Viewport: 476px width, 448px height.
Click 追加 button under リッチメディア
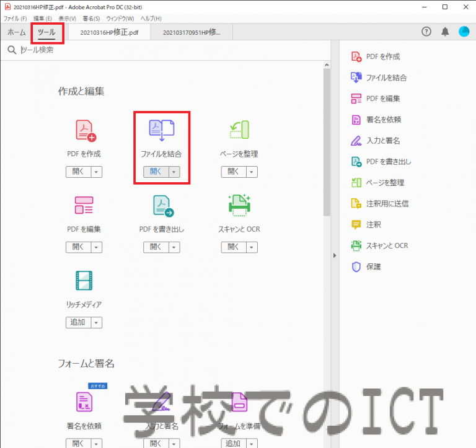78,323
